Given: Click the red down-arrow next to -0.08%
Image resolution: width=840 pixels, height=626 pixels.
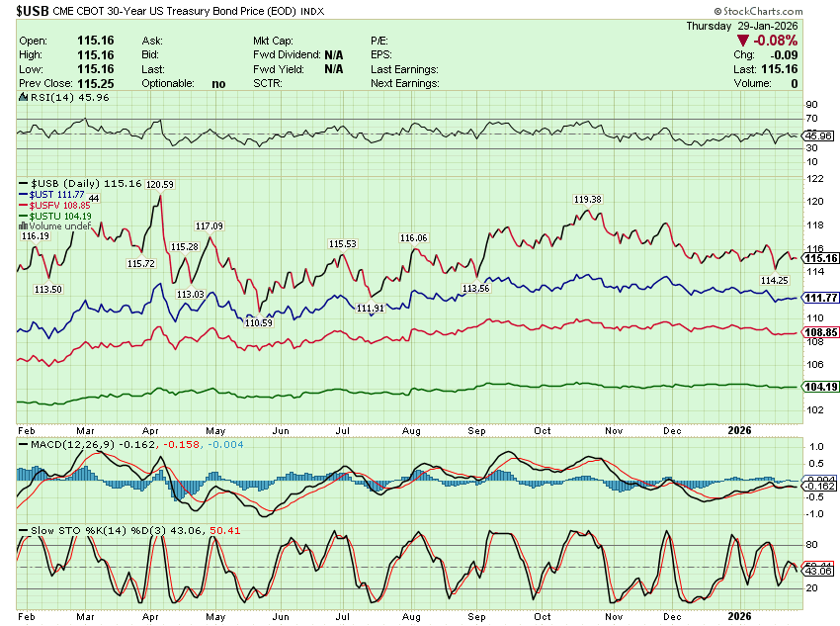Looking at the screenshot, I should pyautogui.click(x=741, y=41).
